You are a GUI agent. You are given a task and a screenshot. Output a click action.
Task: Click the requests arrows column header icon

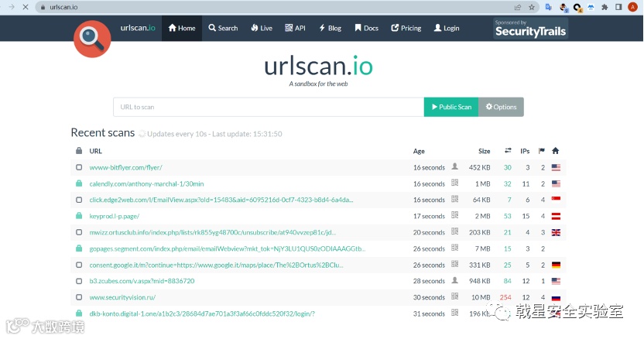508,151
